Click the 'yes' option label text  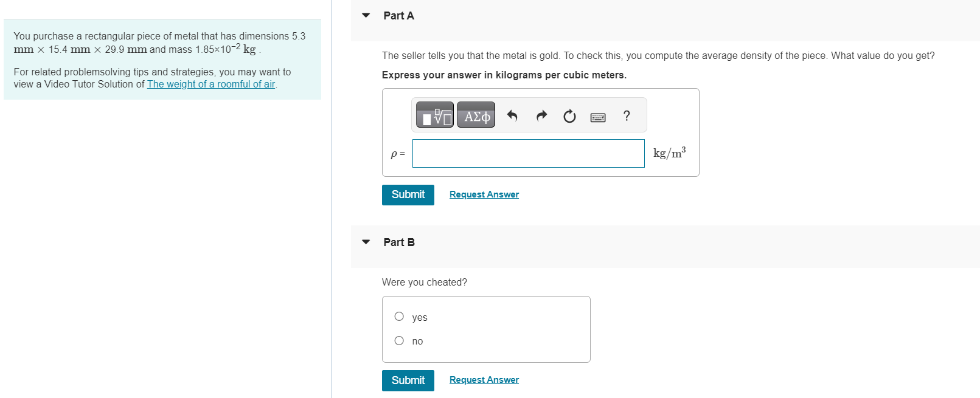(420, 317)
